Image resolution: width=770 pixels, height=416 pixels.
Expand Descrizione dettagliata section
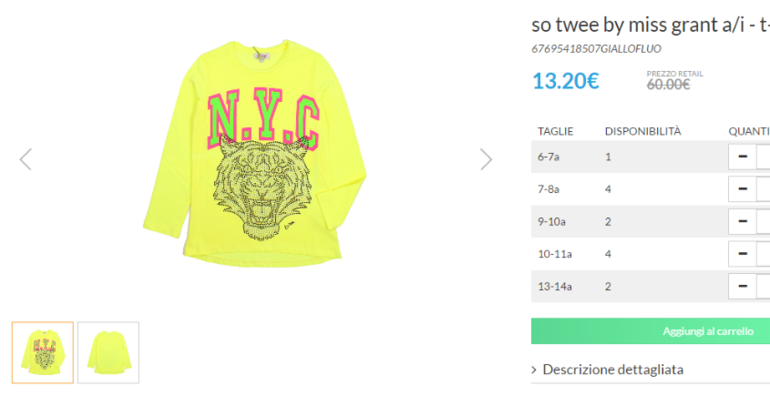click(x=612, y=370)
